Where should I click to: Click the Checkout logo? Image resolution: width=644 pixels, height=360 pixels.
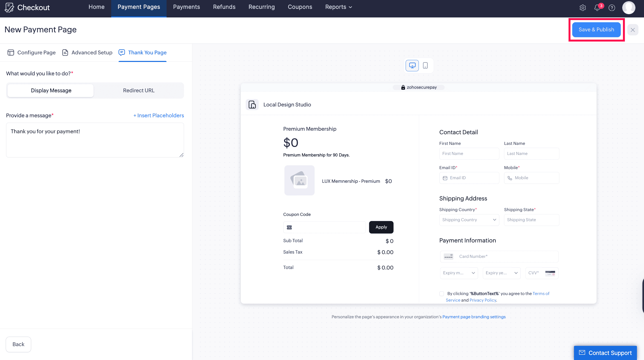click(27, 7)
